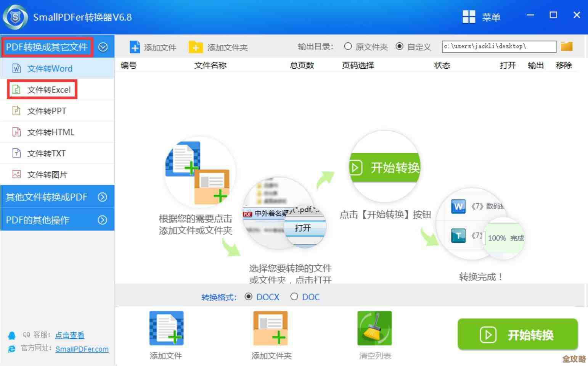Image resolution: width=588 pixels, height=366 pixels.
Task: Switch conversion format to DOC
Action: (x=294, y=297)
